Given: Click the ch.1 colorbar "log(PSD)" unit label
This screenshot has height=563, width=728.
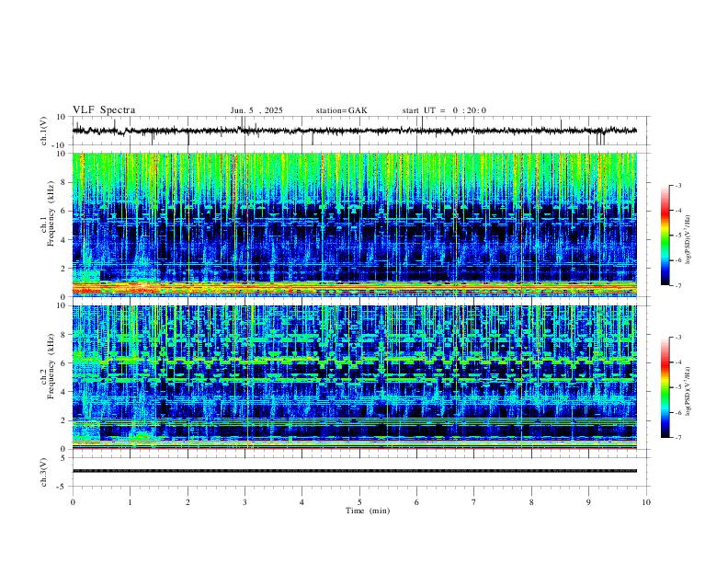Looking at the screenshot, I should click(x=688, y=240).
